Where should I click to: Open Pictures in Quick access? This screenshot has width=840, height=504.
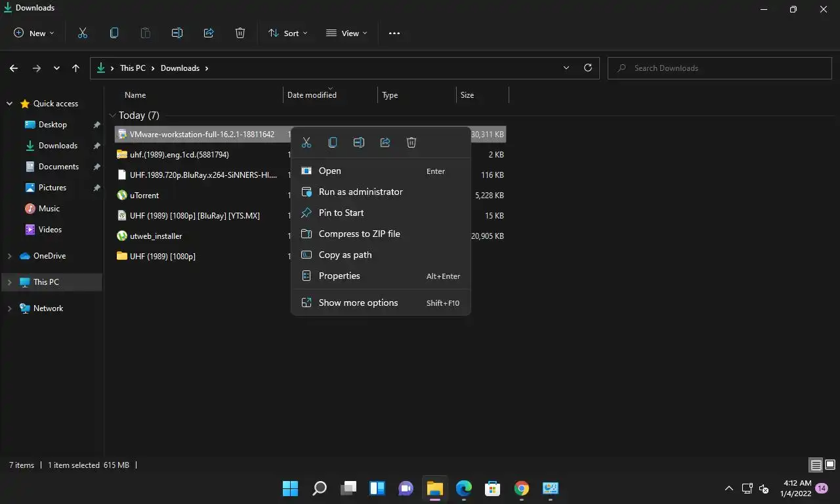coord(52,188)
